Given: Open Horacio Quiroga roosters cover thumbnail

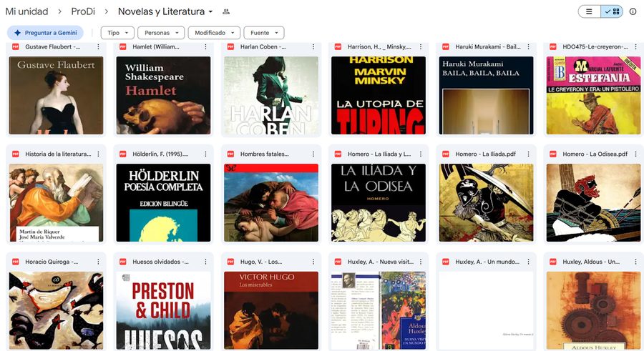Looking at the screenshot, I should [x=57, y=310].
